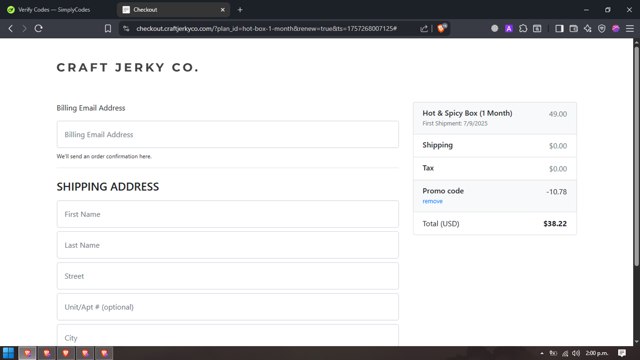Viewport: 640px width, 360px height.
Task: Open network status icon in tray
Action: pos(565,353)
